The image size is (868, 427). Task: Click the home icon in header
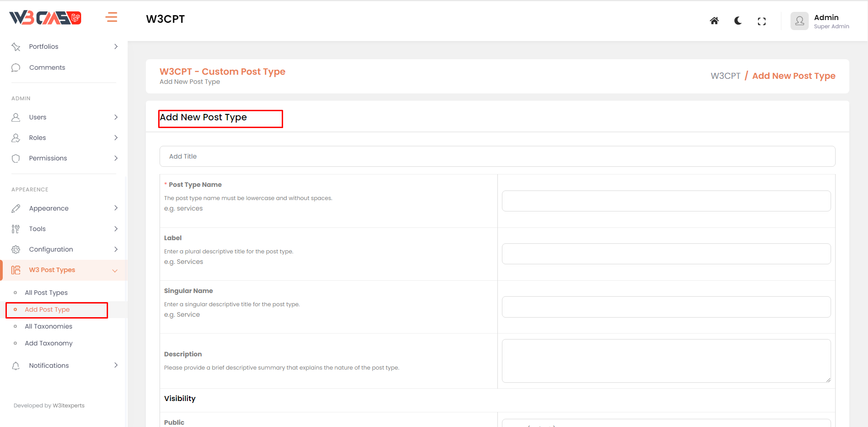714,21
